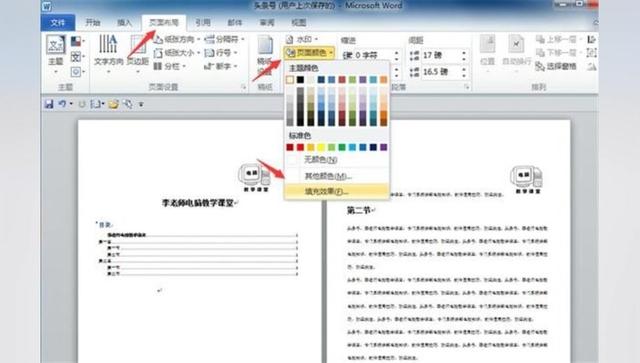Open the 文件 file tab
Screen dimensions: 640x363
[58, 22]
